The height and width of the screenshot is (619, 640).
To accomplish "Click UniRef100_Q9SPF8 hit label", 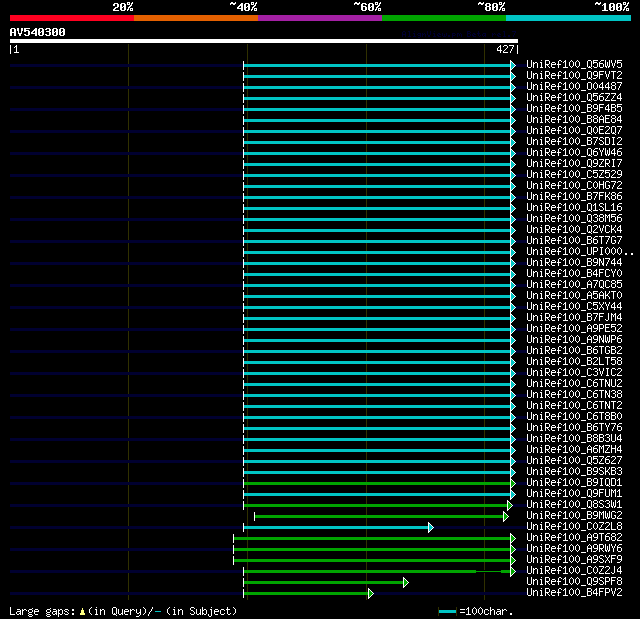I will click(574, 581).
